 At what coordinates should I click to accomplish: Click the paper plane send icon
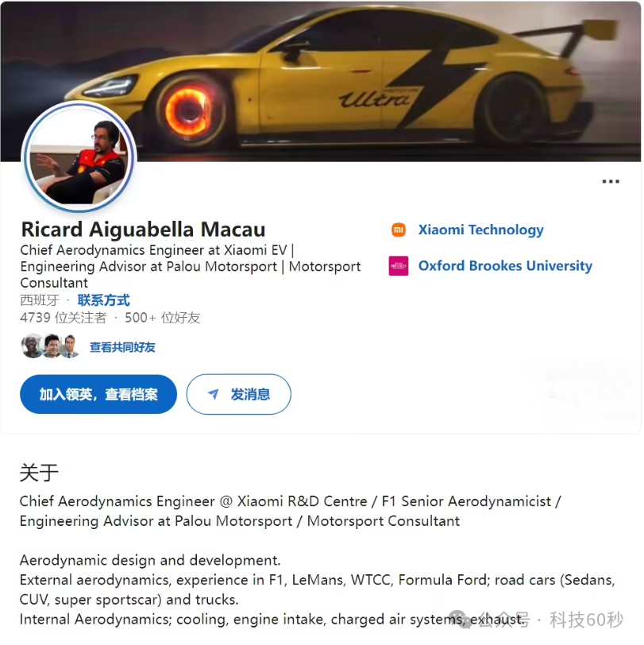click(213, 394)
